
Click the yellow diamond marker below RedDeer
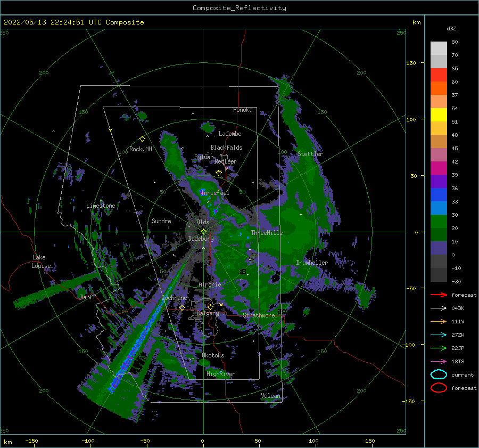219,173
